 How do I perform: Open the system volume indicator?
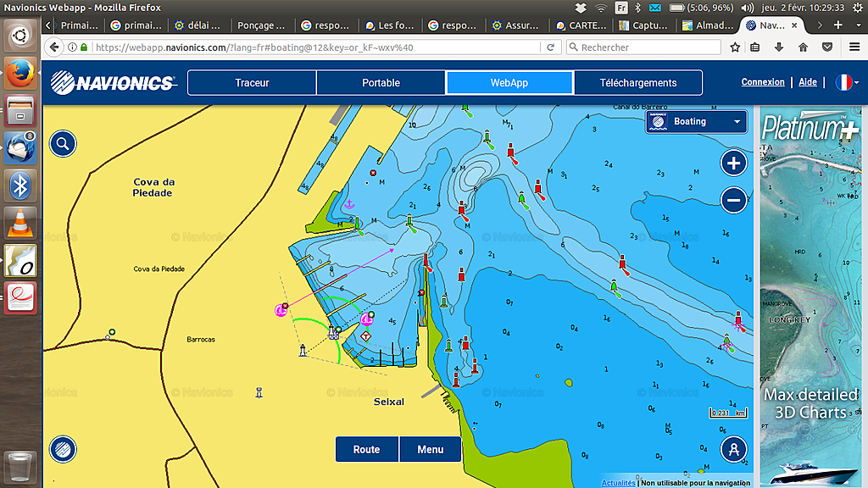tap(748, 8)
